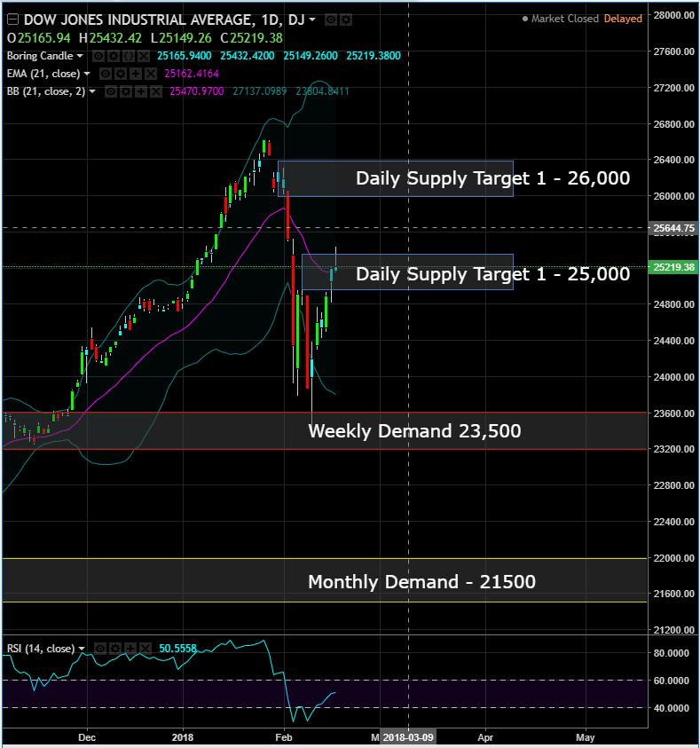Remove the RSI (14, close) indicator
This screenshot has height=748, width=700.
[x=146, y=649]
